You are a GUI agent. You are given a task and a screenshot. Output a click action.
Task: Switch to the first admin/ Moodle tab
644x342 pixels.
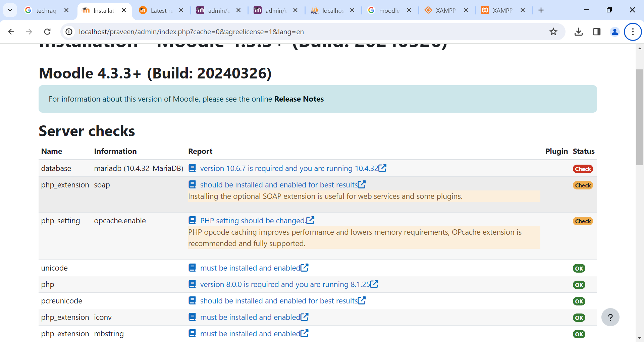pos(218,10)
